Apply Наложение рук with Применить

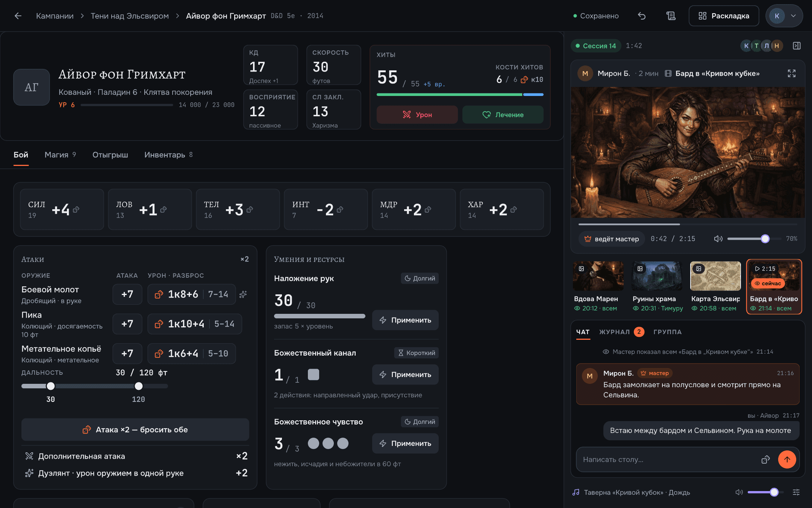405,320
